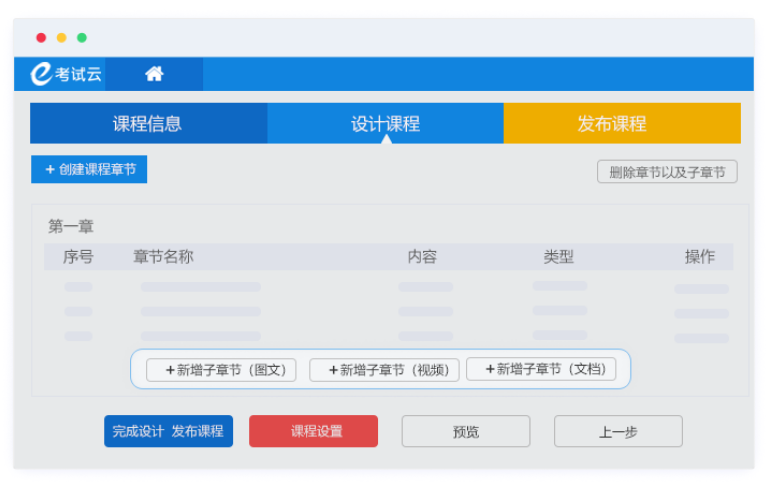Switch to the 课程信息 tab
This screenshot has width=774, height=486.
coord(147,124)
